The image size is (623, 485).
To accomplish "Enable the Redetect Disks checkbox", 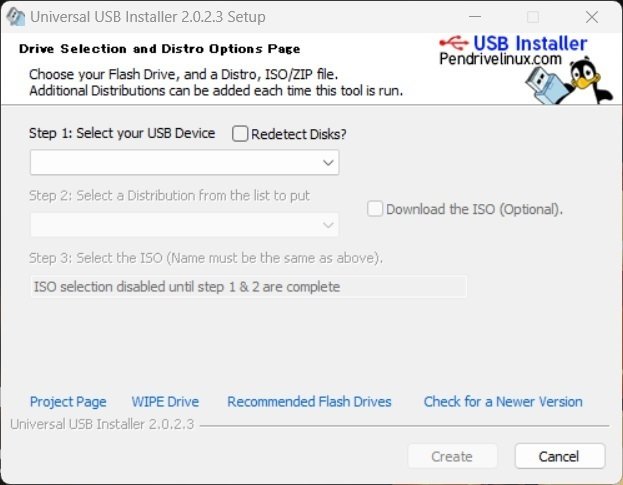I will point(240,134).
